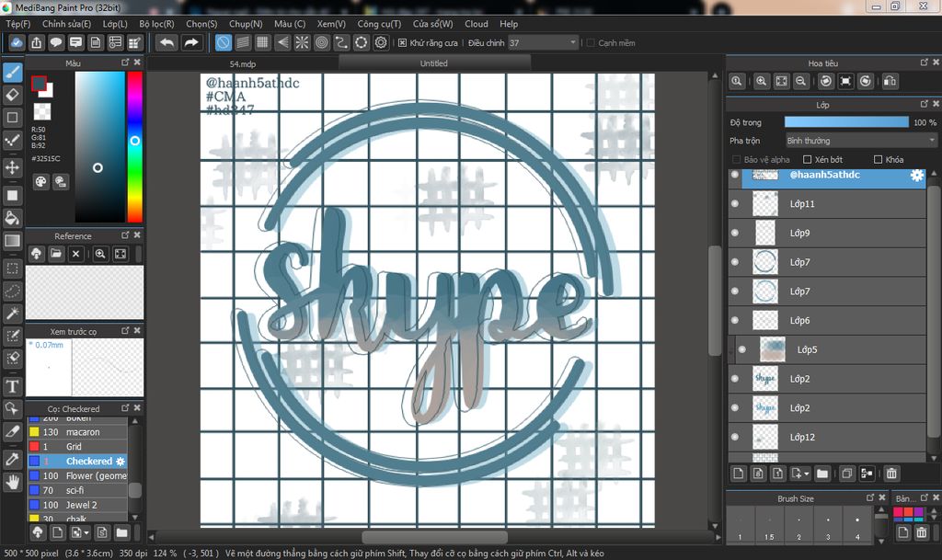Image resolution: width=942 pixels, height=560 pixels.
Task: Open the reference image folder icon
Action: tap(56, 254)
